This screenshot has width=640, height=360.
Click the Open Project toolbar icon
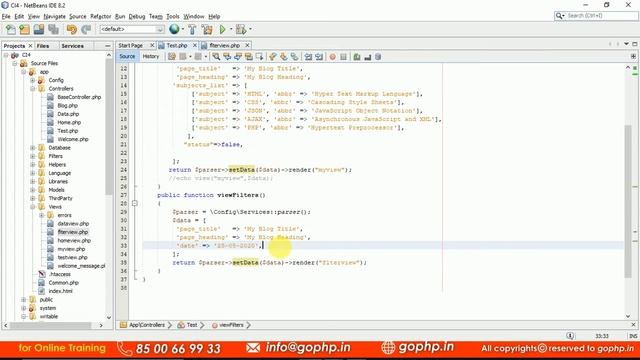[x=39, y=29]
